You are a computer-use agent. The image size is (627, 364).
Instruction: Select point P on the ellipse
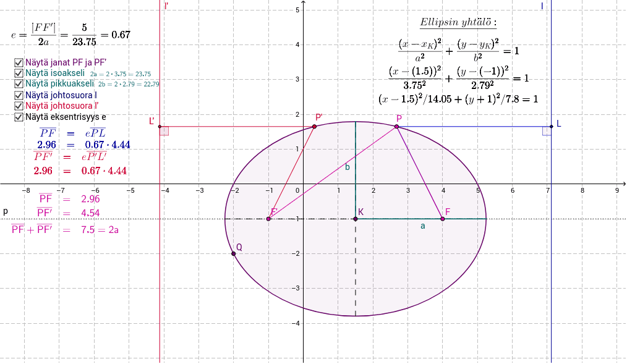[x=397, y=127]
